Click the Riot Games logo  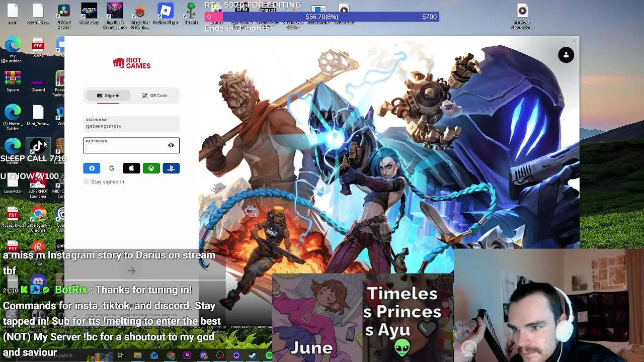pos(131,63)
